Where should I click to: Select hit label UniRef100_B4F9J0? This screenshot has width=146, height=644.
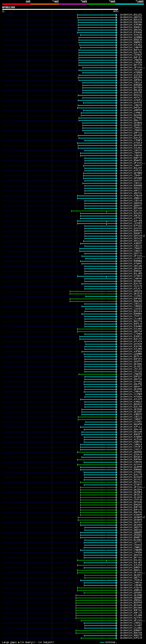tap(131, 50)
